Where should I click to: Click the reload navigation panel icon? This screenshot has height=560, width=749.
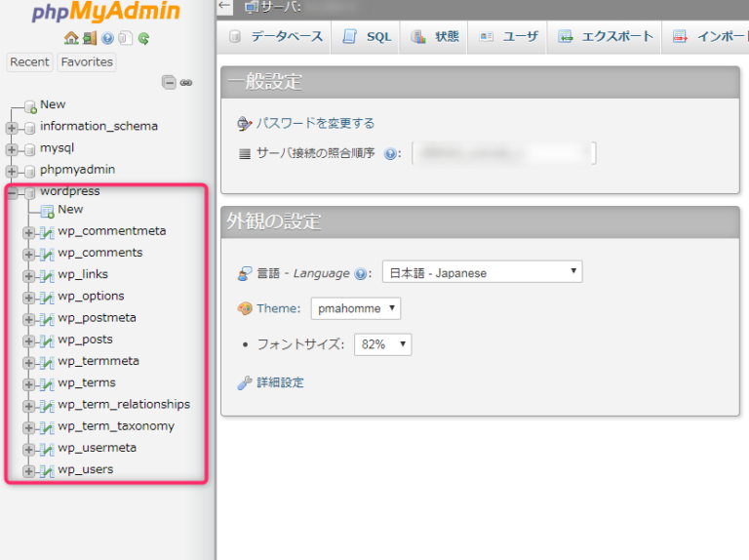143,39
